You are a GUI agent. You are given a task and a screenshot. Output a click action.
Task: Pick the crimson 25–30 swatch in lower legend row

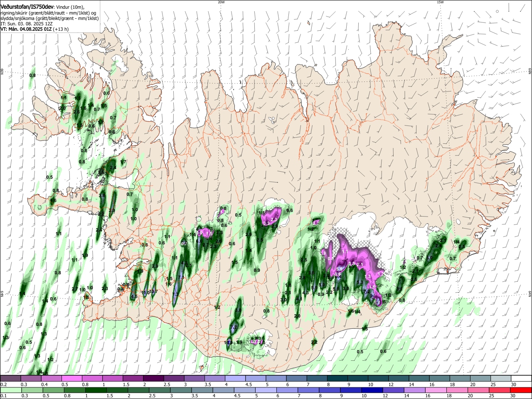(500, 390)
